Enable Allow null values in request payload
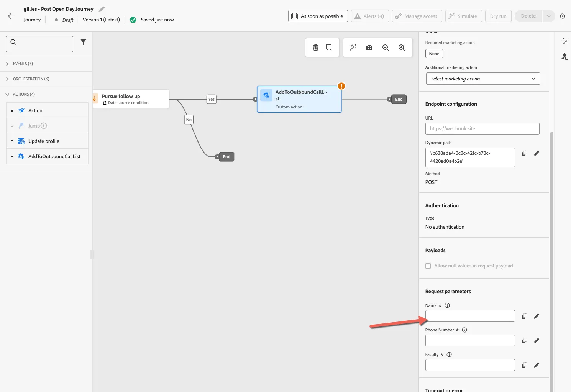The image size is (571, 392). click(x=428, y=266)
